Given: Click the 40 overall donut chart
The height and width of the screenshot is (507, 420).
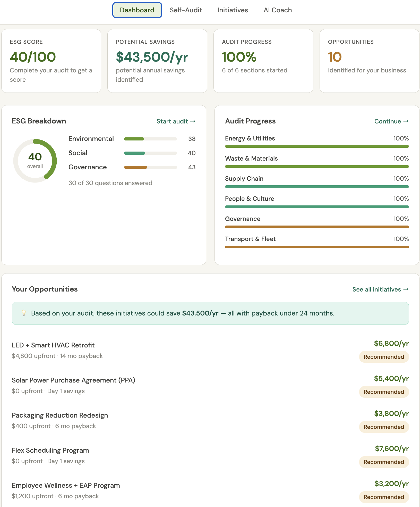Looking at the screenshot, I should [35, 161].
